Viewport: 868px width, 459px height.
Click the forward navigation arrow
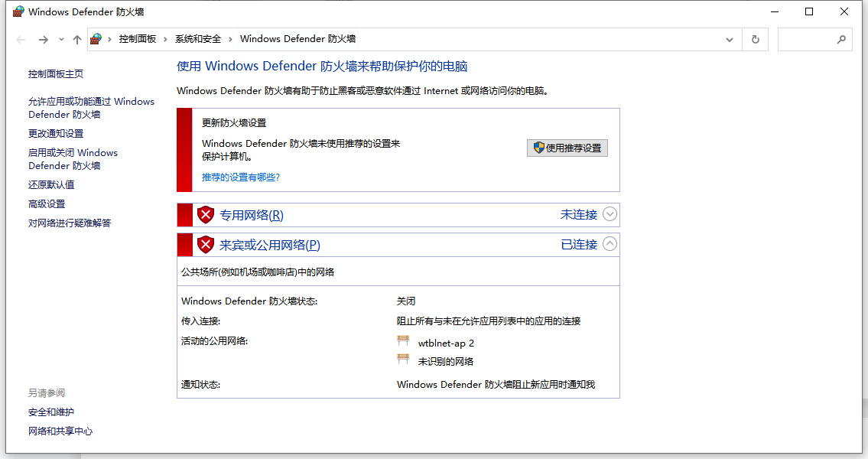point(43,39)
